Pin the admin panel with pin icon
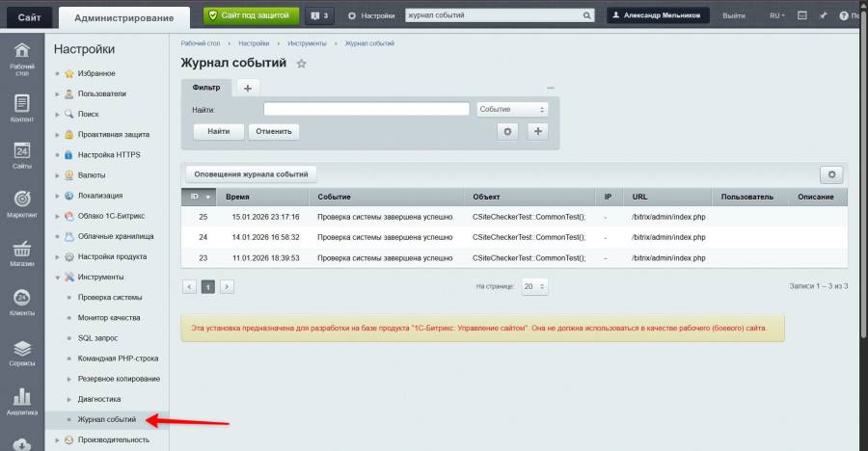This screenshot has width=868, height=451. coord(823,16)
